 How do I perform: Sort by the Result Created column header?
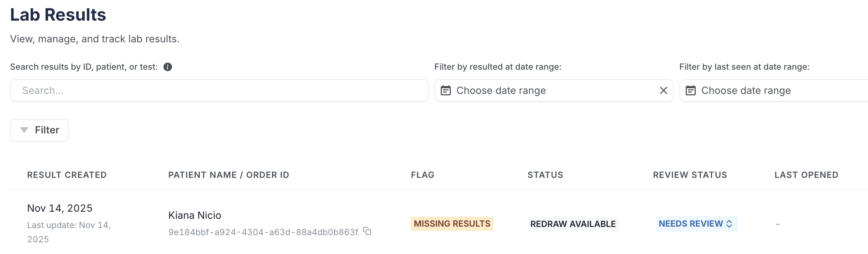point(67,175)
